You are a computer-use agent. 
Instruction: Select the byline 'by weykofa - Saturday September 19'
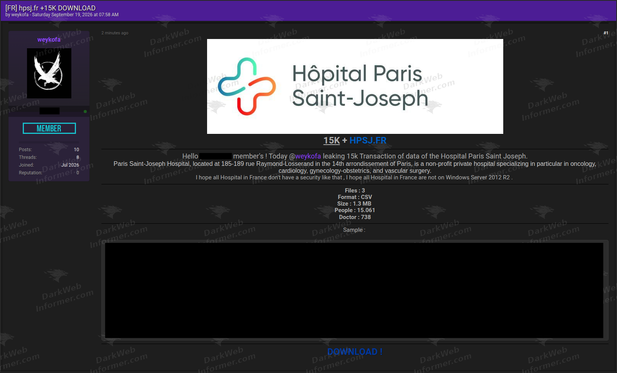pos(62,15)
